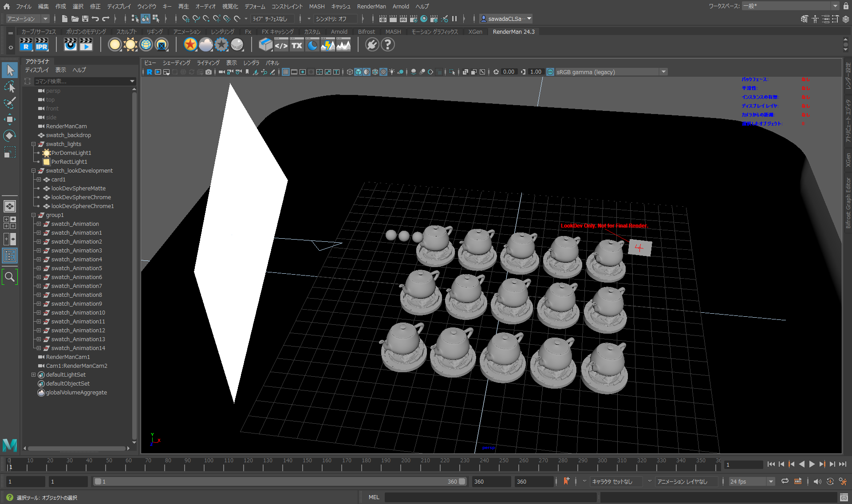Screen dimensions: 852x504
Task: Select the RenderManCam camera in the Outliner
Action: pos(67,126)
